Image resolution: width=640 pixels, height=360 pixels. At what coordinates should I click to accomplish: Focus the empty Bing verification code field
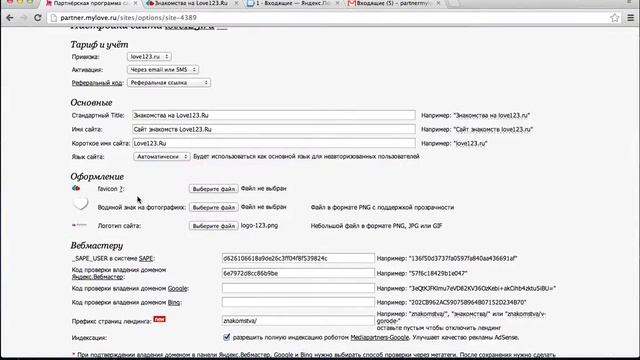click(298, 302)
